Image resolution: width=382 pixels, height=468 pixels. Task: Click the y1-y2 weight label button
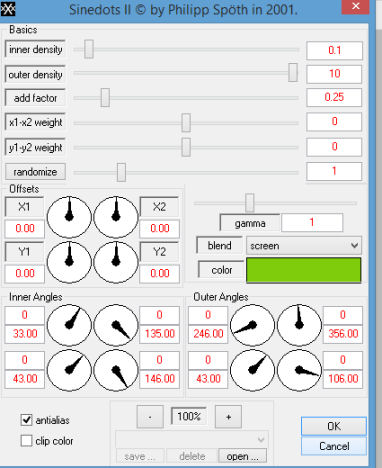(x=35, y=147)
